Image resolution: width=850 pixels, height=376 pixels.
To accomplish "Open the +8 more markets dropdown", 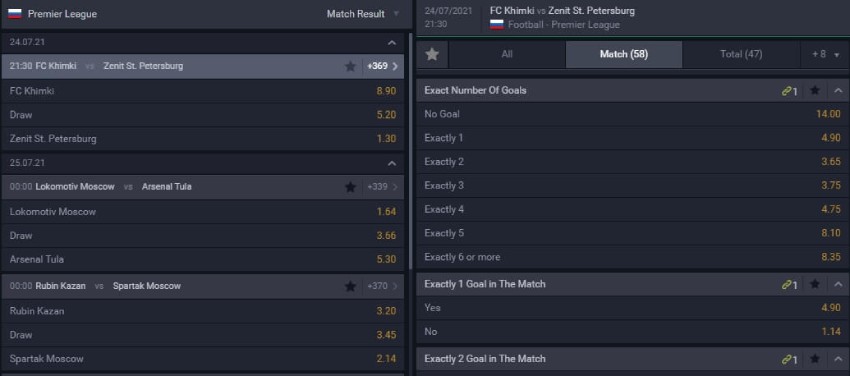I will (x=825, y=54).
